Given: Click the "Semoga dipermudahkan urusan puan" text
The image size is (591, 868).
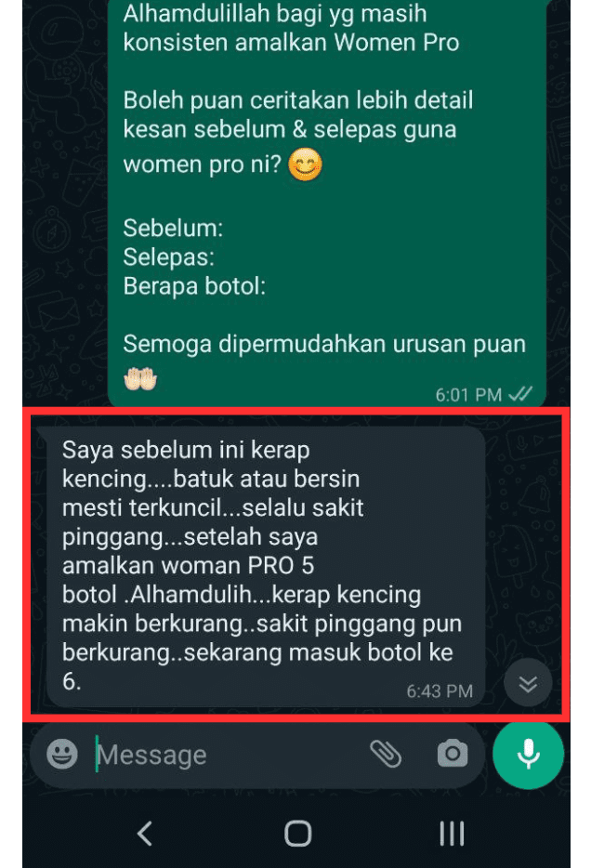Looking at the screenshot, I should [324, 345].
